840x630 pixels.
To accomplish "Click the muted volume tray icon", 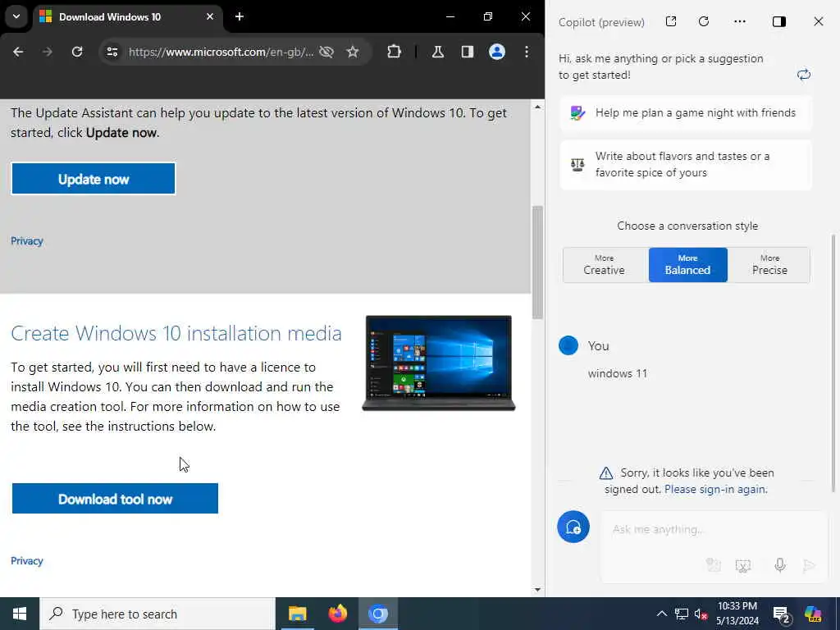I will 701,614.
